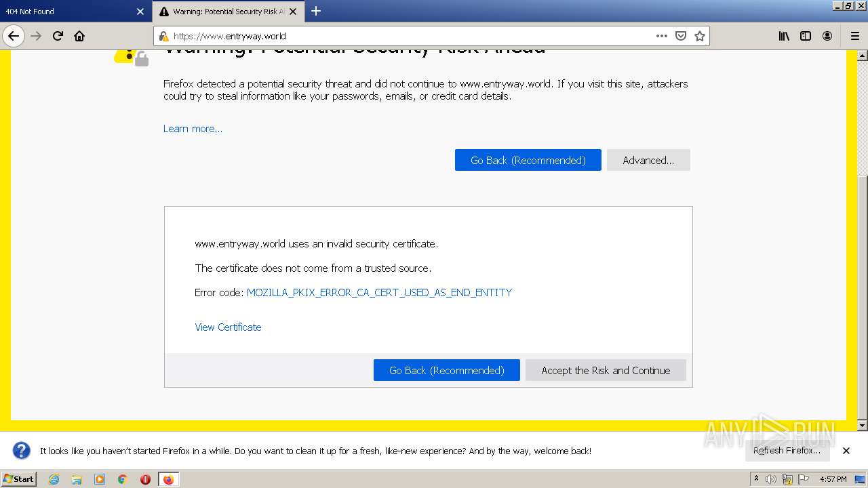The image size is (868, 488).
Task: Show sidebars icon in toolbar
Action: [806, 36]
